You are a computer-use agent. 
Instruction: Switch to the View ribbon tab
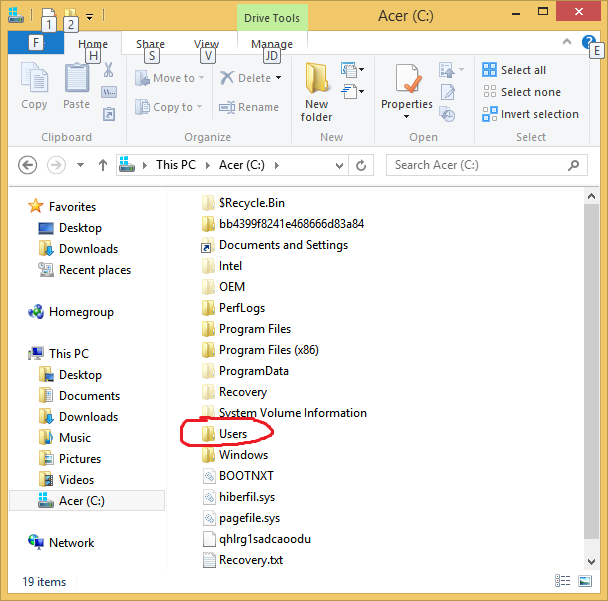[207, 44]
